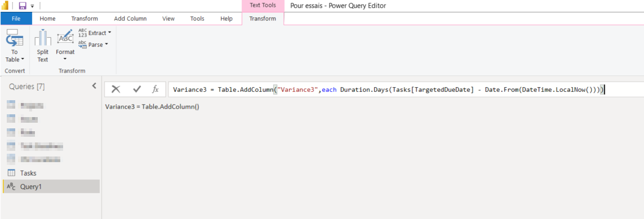Click the To Table icon
The image size is (644, 219).
tap(15, 38)
